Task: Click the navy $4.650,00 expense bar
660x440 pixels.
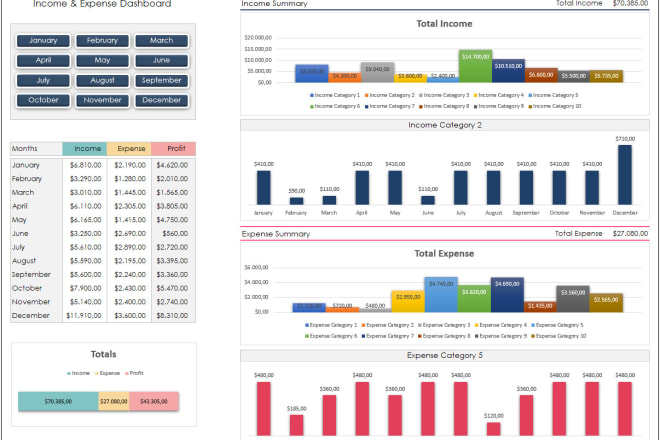Action: coord(507,295)
